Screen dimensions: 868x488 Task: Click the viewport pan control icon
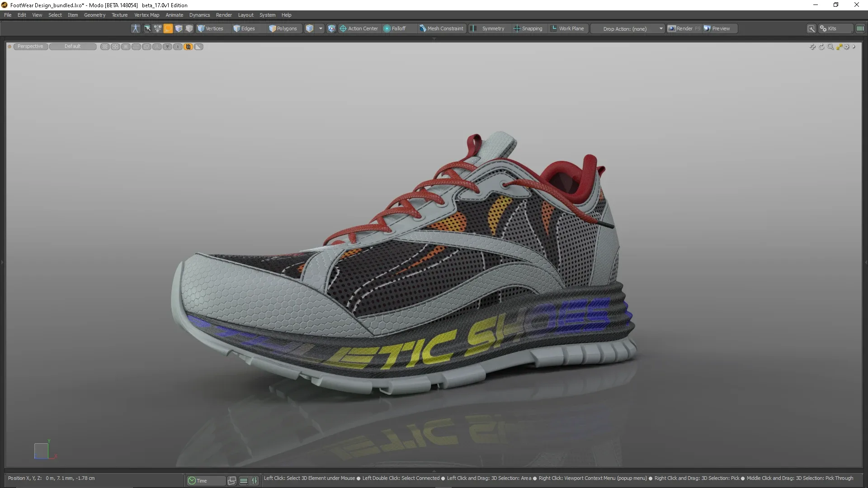pyautogui.click(x=812, y=47)
